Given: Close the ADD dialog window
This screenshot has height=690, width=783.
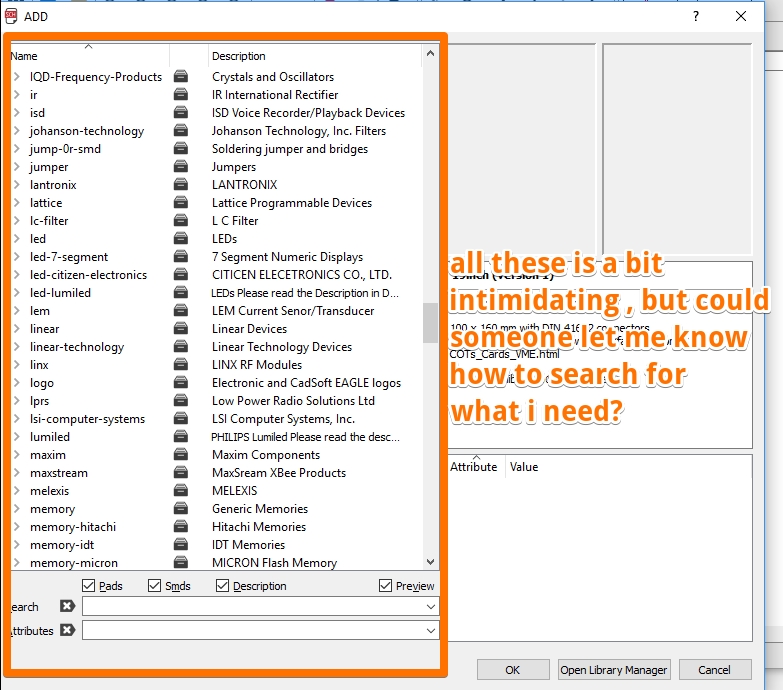Looking at the screenshot, I should point(741,16).
